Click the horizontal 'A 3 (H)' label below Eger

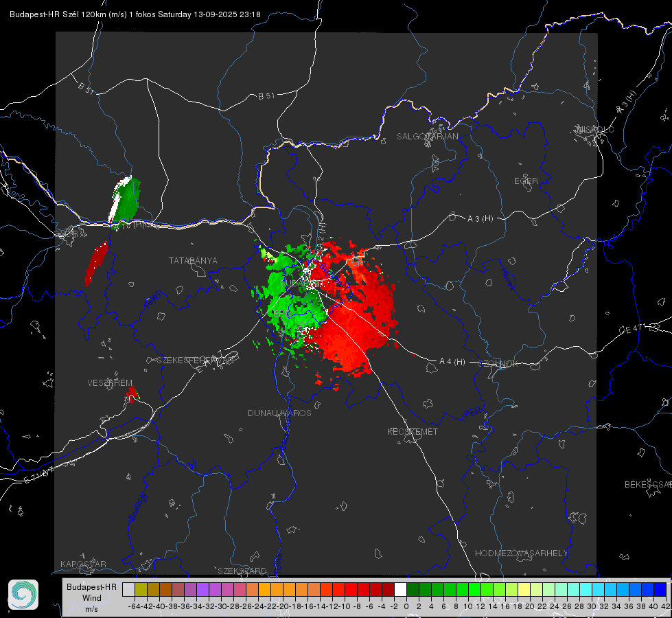tap(480, 219)
